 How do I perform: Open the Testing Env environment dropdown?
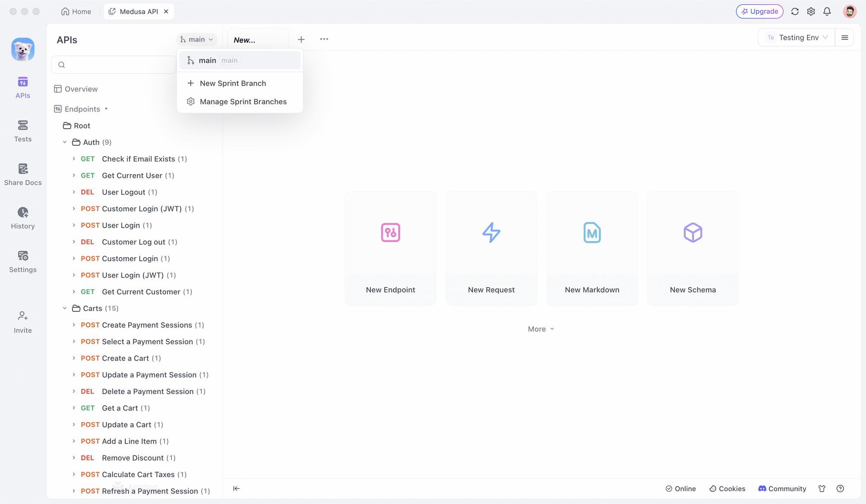click(x=797, y=38)
